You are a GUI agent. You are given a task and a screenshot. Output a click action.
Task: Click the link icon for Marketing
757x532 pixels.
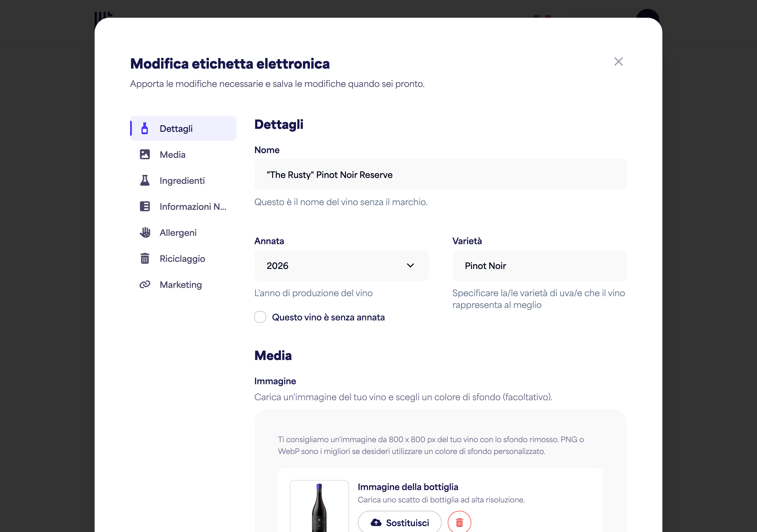(145, 284)
